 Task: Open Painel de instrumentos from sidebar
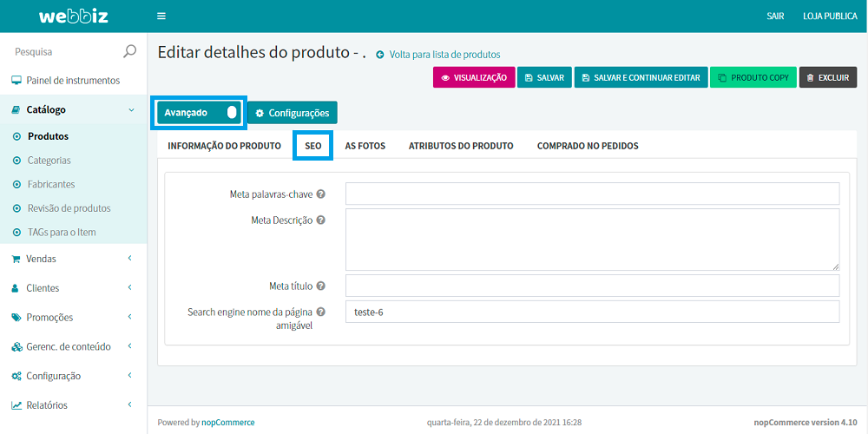pos(73,81)
